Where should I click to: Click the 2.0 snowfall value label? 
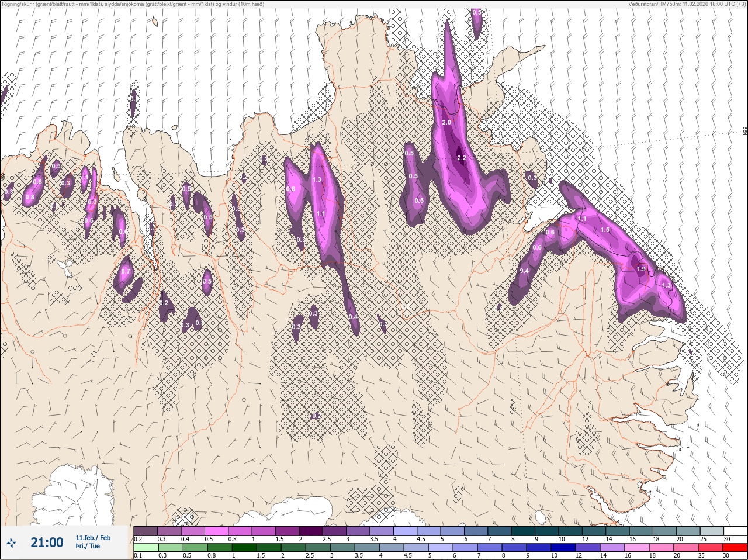click(446, 122)
